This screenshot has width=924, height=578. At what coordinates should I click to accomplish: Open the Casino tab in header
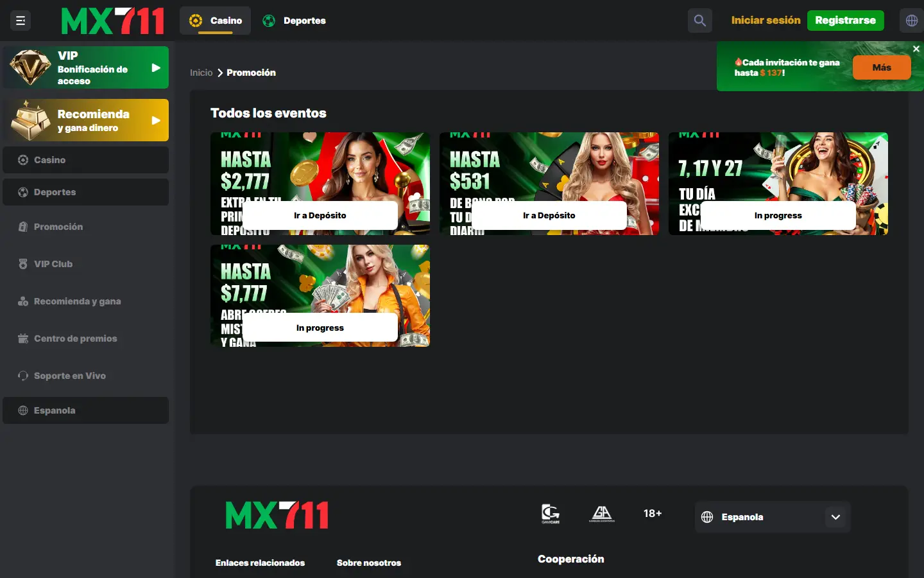[x=215, y=21]
